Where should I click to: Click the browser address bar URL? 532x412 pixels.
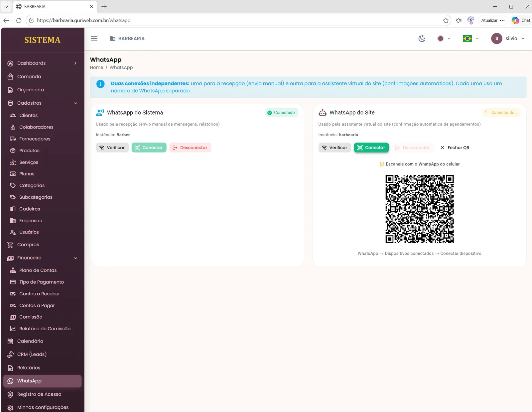pyautogui.click(x=83, y=20)
